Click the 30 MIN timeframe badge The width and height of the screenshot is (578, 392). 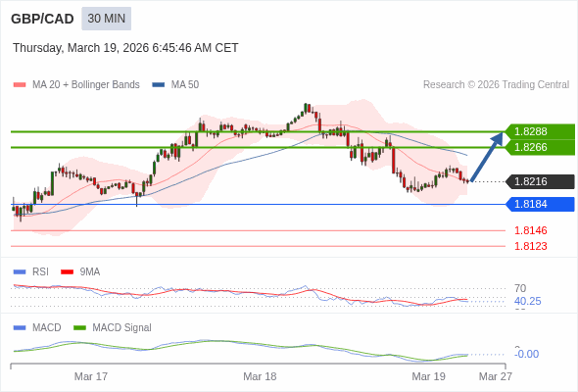106,19
